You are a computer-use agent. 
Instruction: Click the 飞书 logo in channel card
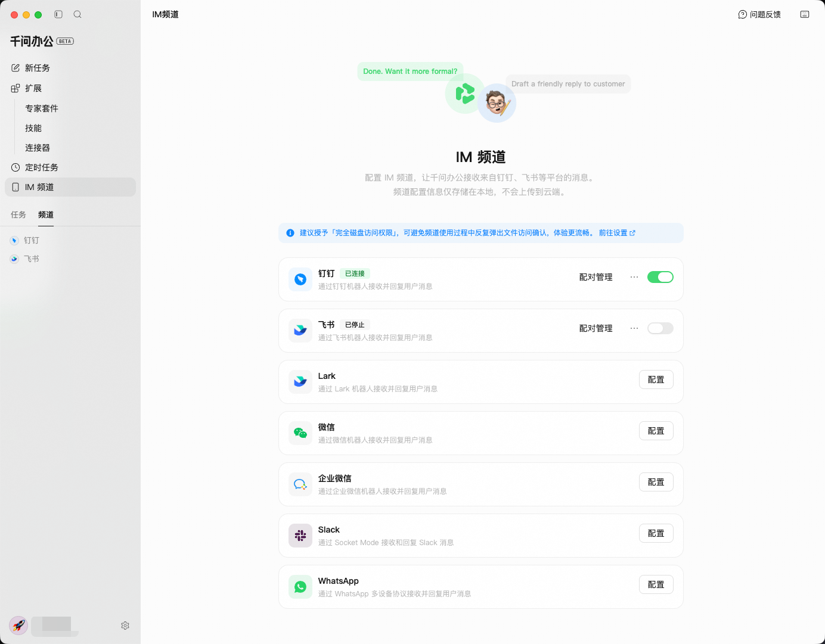(300, 331)
